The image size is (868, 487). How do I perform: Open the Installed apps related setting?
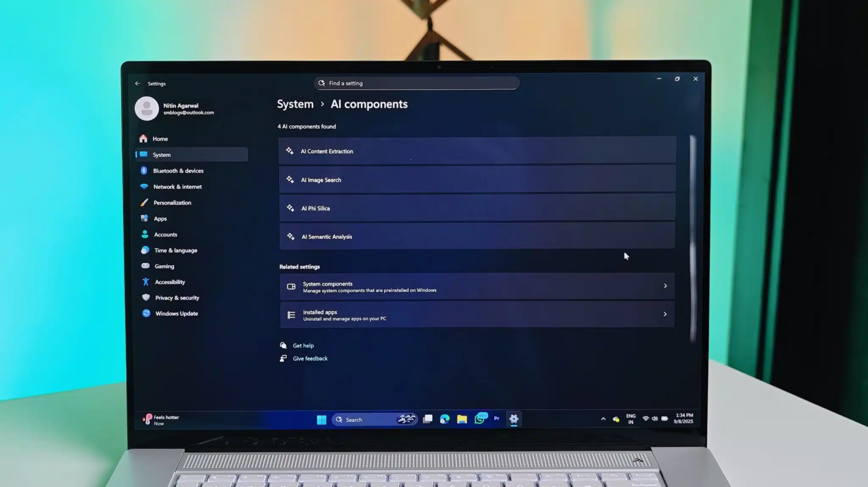(477, 315)
